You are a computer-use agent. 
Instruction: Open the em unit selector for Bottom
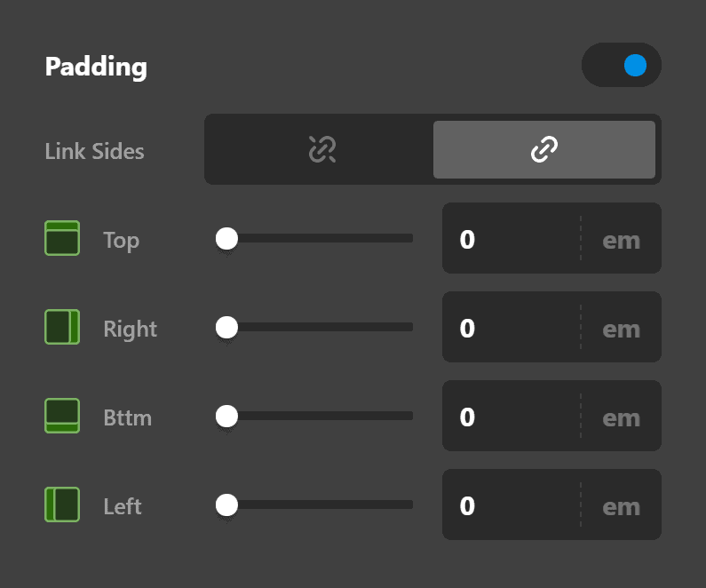click(x=621, y=417)
